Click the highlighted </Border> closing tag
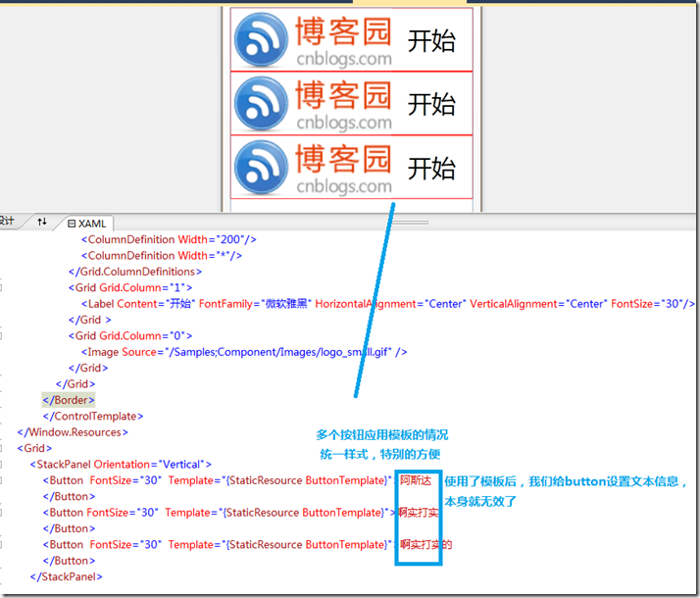Screen dimensions: 700x598 coord(69,400)
